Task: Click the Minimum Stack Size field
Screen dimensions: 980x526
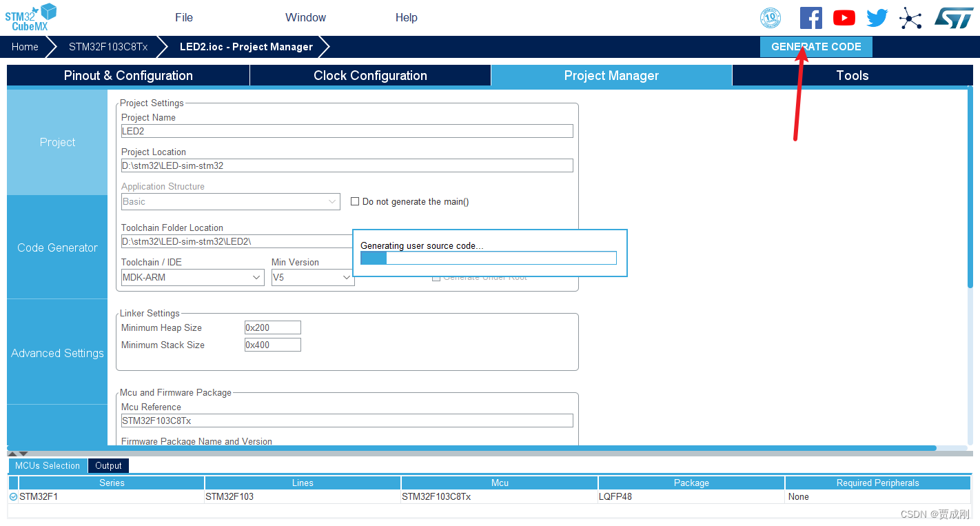Action: coord(273,345)
